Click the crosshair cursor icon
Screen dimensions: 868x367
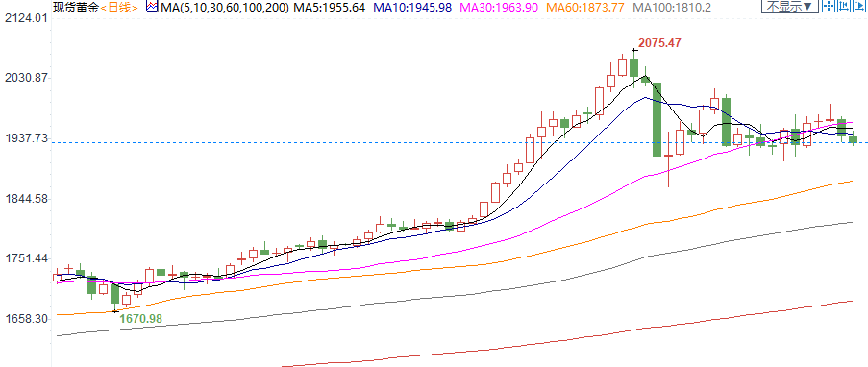[x=829, y=6]
